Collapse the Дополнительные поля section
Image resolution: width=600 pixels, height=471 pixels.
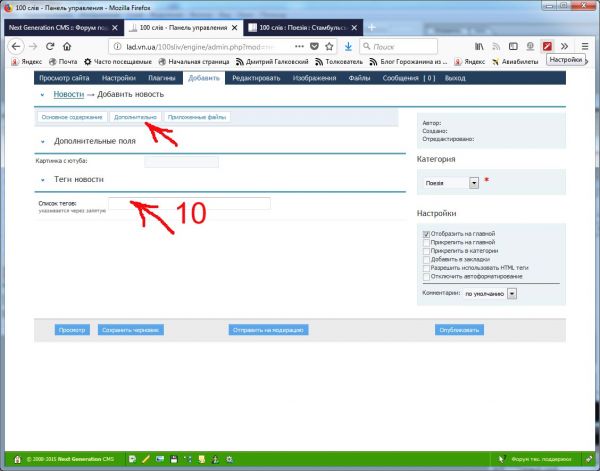point(43,142)
